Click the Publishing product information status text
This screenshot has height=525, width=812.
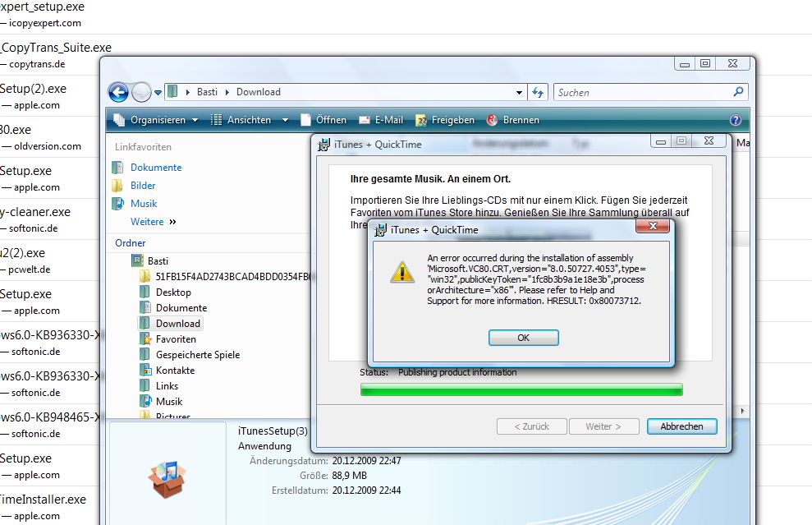tap(457, 372)
